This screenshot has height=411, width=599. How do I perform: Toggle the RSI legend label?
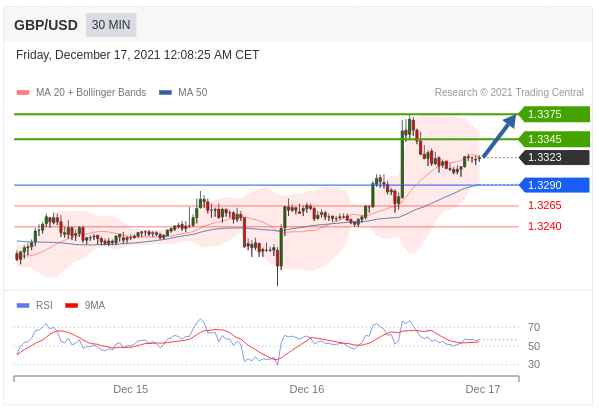[x=44, y=305]
